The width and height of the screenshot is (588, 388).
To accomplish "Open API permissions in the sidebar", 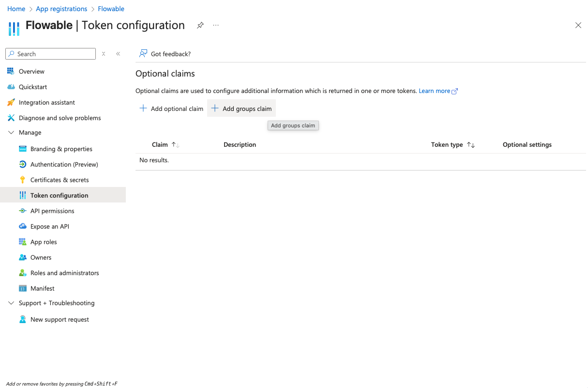I will click(x=52, y=211).
